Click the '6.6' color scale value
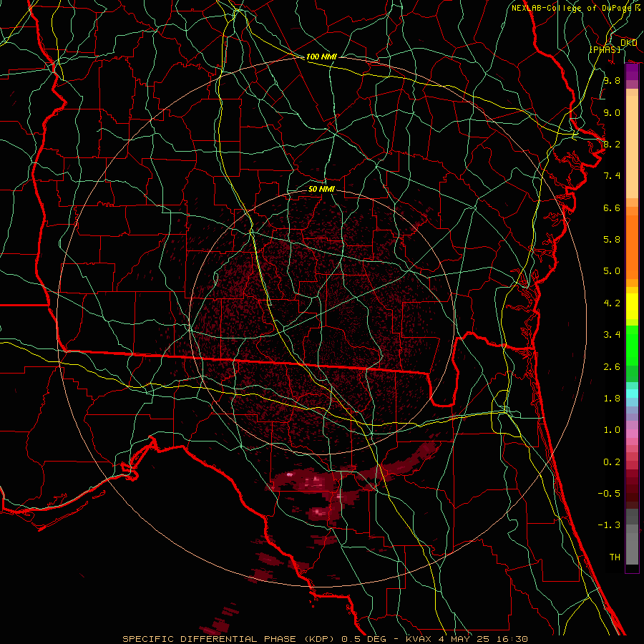This screenshot has width=644, height=644. (612, 208)
